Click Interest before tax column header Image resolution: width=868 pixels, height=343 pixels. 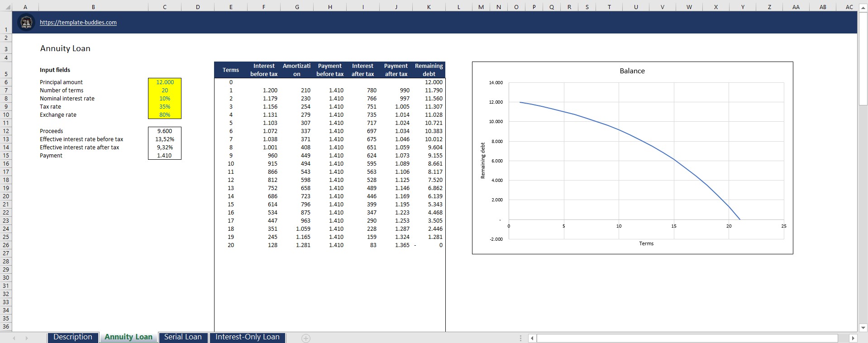[x=264, y=70]
